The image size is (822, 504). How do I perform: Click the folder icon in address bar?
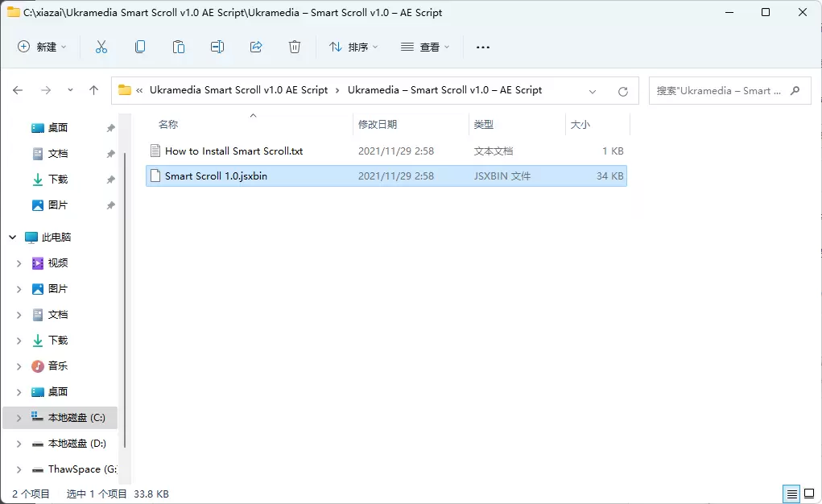point(125,89)
